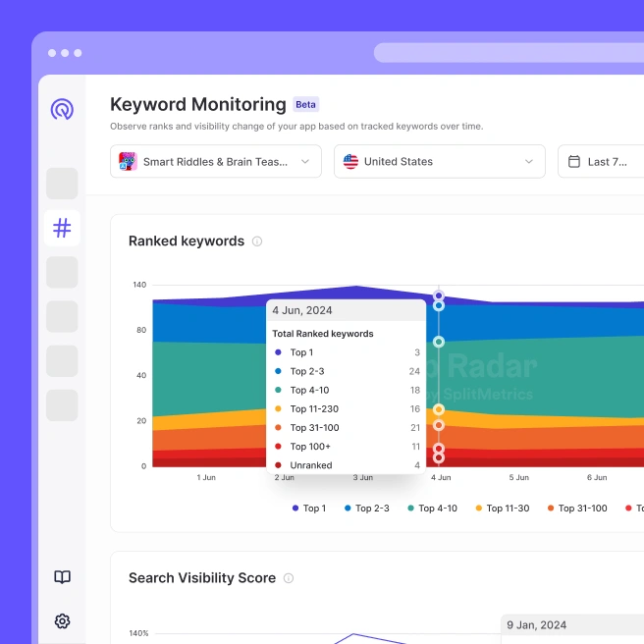Click the 5 Jun x-axis label
The width and height of the screenshot is (644, 644).
[519, 478]
